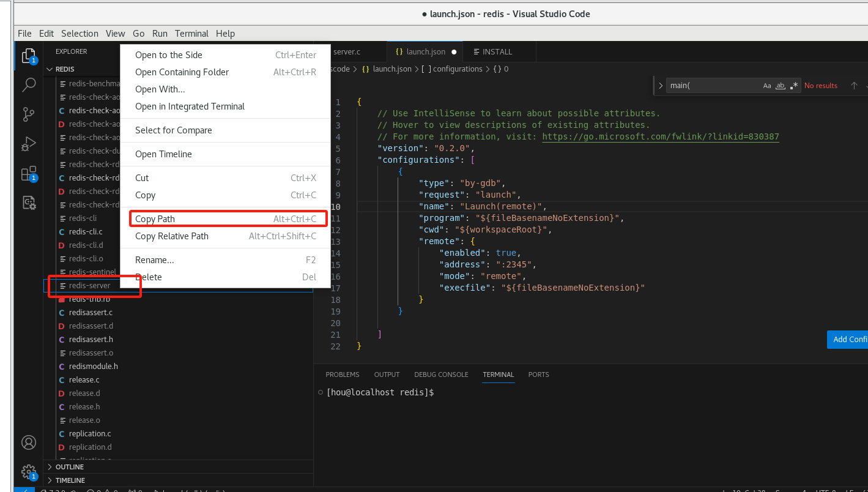
Task: Choose Open Timeline from context menu
Action: 226,154
